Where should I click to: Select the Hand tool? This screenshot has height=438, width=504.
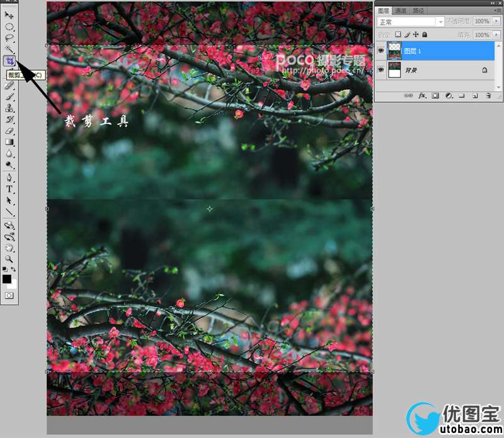coord(9,248)
